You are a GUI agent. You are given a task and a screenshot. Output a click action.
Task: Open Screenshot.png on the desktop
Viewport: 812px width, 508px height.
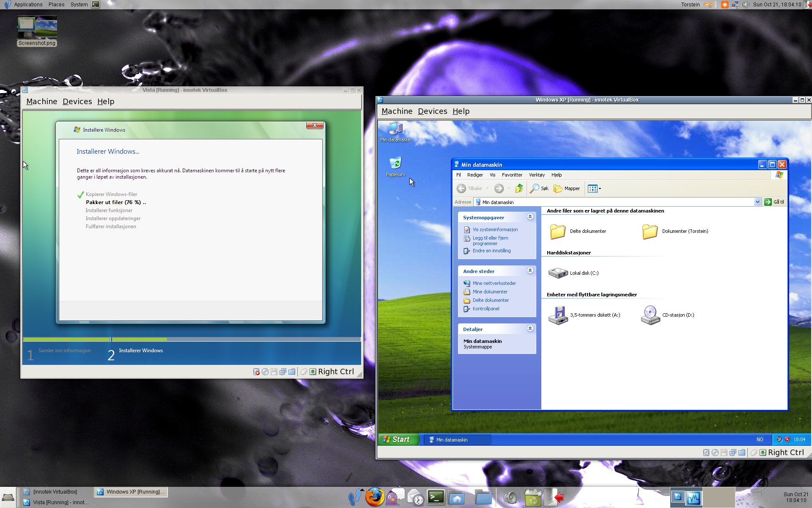[x=37, y=31]
